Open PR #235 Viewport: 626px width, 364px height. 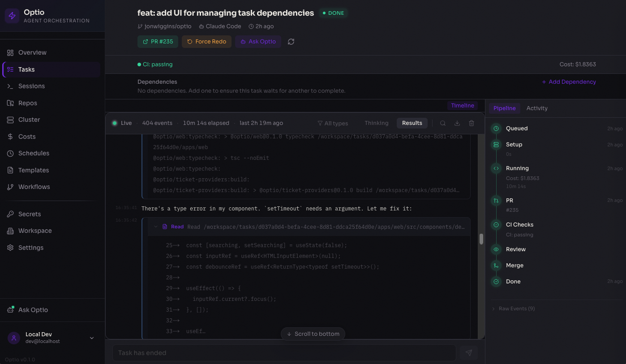(158, 41)
